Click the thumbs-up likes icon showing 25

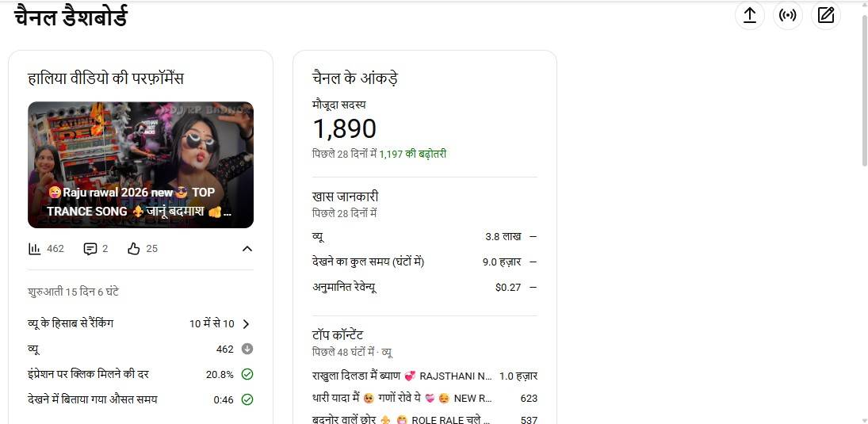point(133,249)
